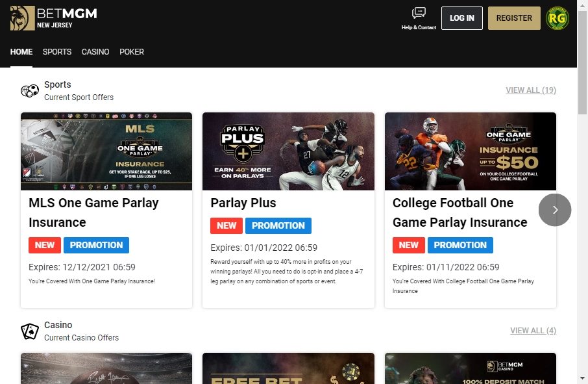Open VIEW ALL casino offers
588x384 pixels.
coord(533,331)
